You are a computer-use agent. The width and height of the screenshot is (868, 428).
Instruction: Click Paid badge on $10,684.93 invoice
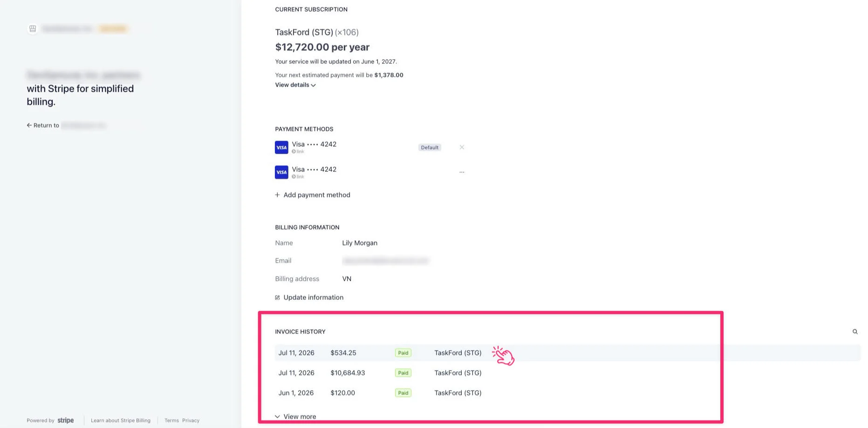tap(403, 373)
